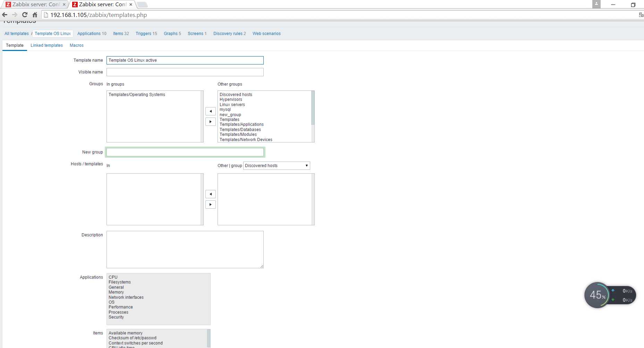Click General in Applications list
The image size is (644, 348).
(x=116, y=287)
